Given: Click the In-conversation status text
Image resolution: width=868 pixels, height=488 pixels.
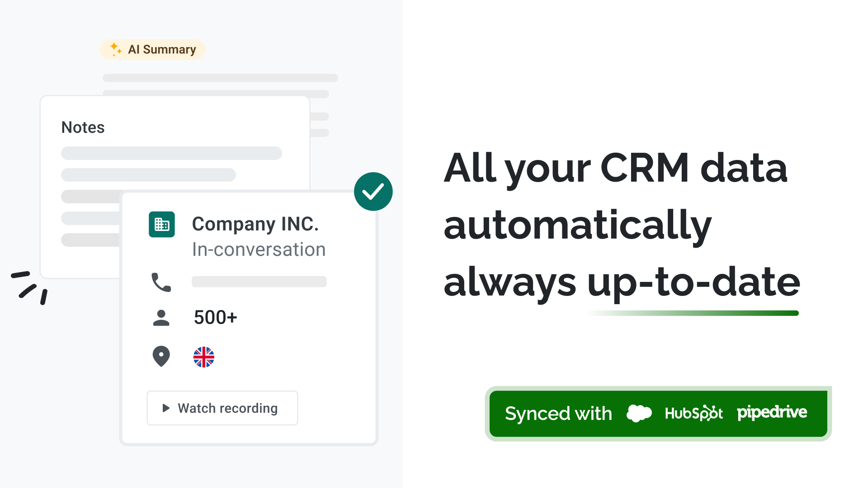Looking at the screenshot, I should coord(259,249).
